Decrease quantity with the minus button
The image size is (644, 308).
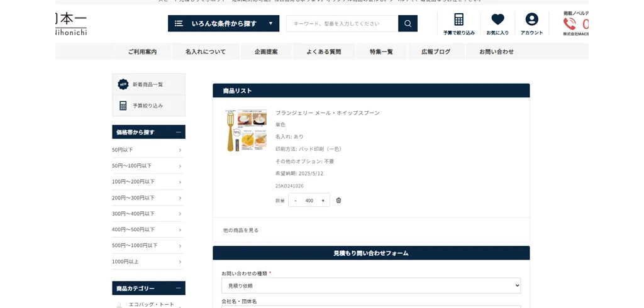click(296, 201)
